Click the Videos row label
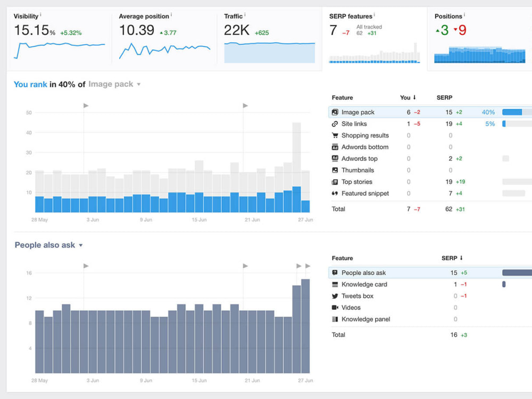This screenshot has width=532, height=399. 351,307
